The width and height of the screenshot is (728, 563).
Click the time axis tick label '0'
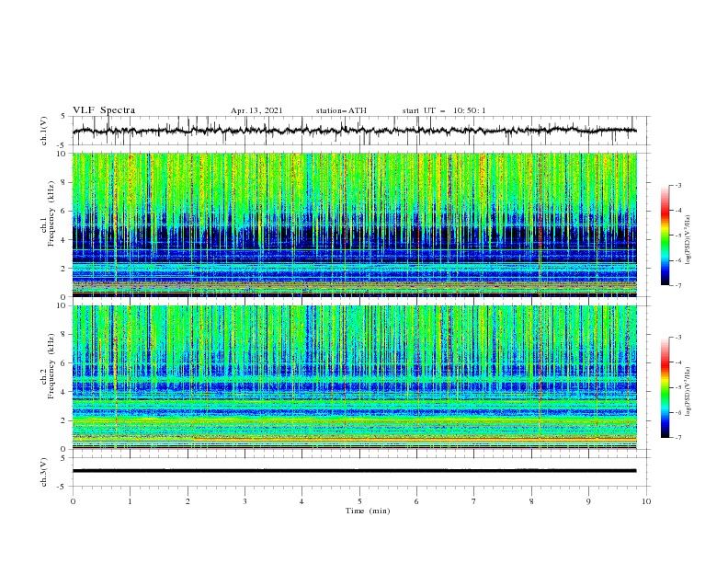pos(73,501)
